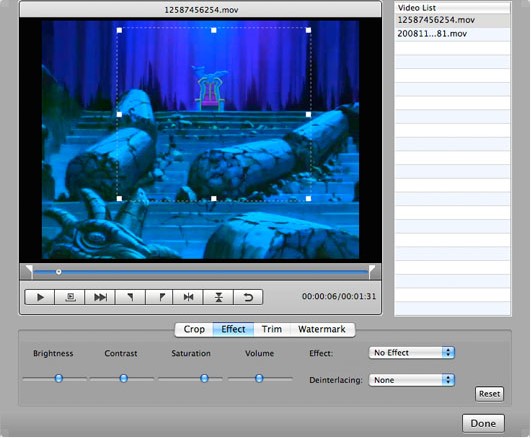Click the Saturation slider handle

204,378
